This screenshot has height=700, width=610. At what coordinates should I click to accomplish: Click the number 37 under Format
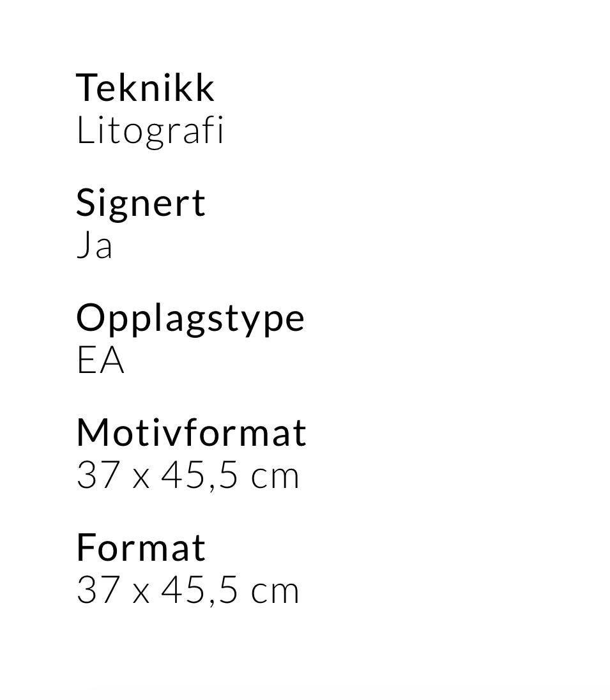click(x=96, y=590)
